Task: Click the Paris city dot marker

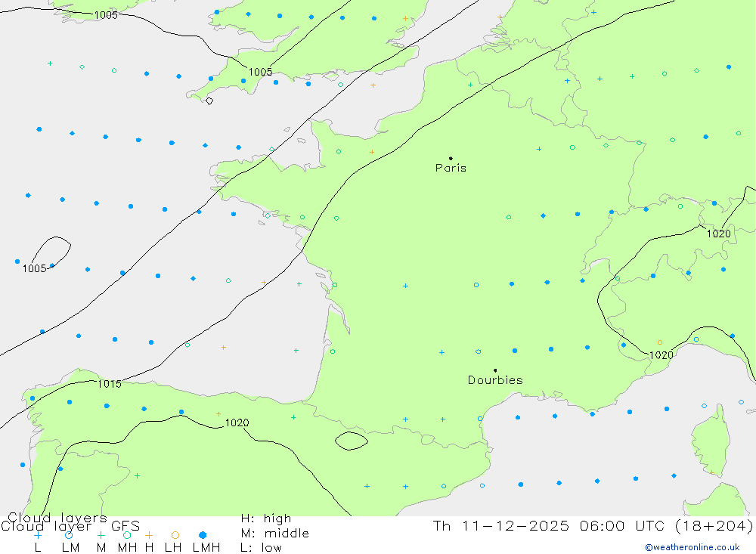Action: (x=451, y=158)
